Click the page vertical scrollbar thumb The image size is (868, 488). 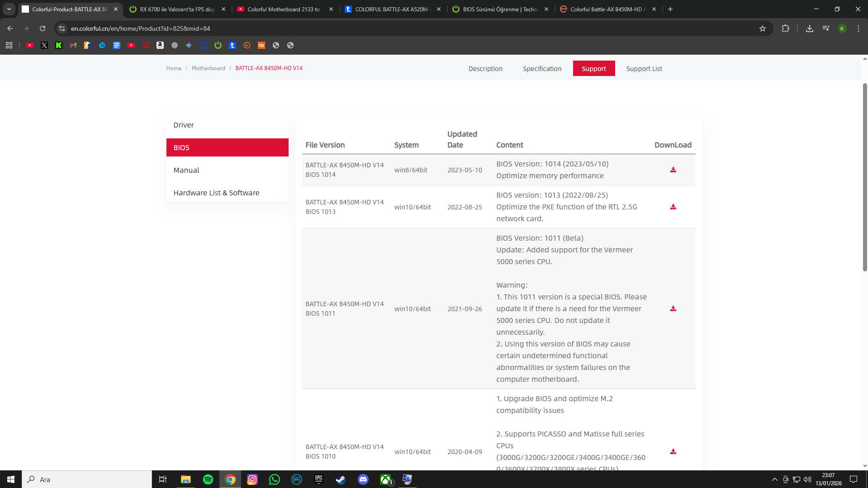[x=865, y=176]
